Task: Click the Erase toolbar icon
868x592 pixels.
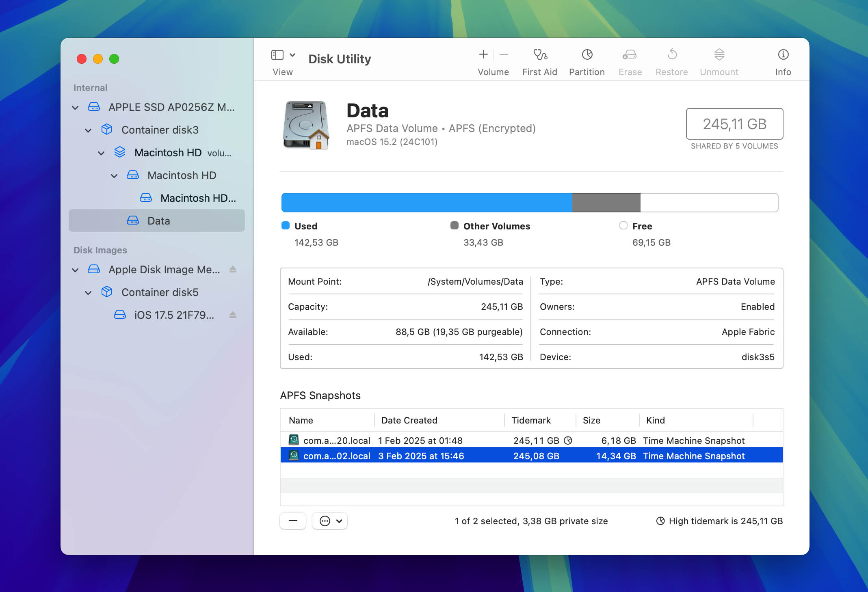Action: click(x=630, y=55)
